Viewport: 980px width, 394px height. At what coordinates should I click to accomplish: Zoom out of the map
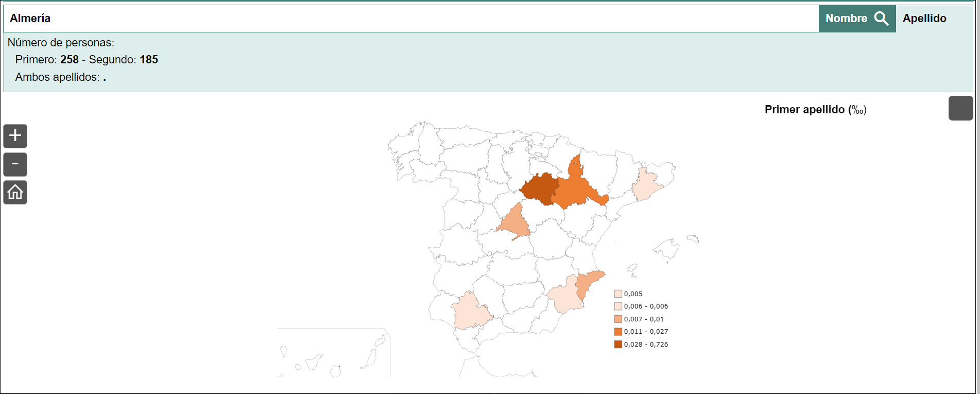click(15, 164)
